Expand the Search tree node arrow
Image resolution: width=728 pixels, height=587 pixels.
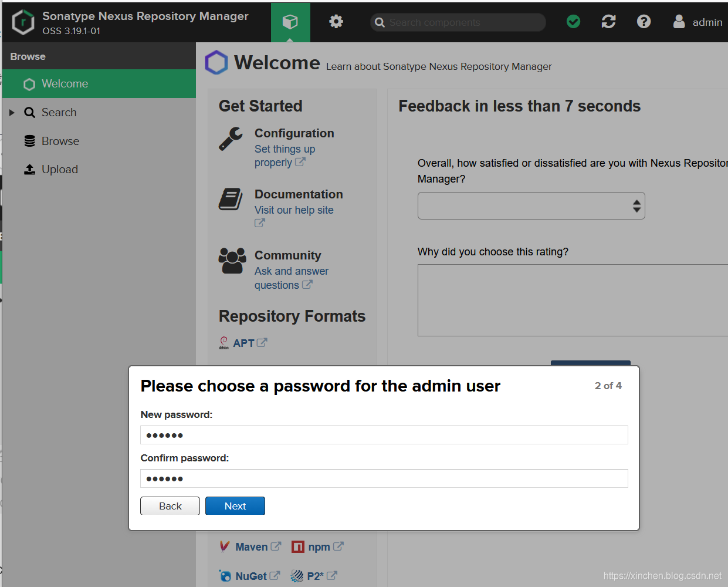tap(12, 112)
